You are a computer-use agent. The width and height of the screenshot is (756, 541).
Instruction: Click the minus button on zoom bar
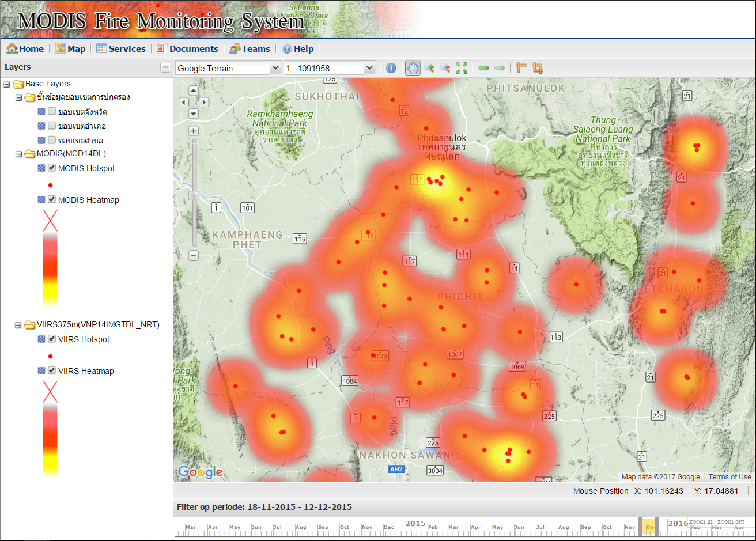194,255
